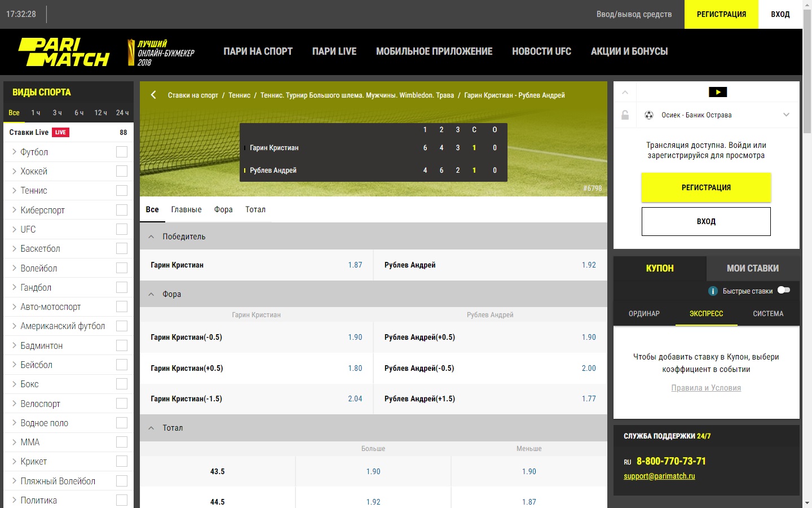812x508 pixels.
Task: Check the Гандбол checkbox
Action: (122, 287)
